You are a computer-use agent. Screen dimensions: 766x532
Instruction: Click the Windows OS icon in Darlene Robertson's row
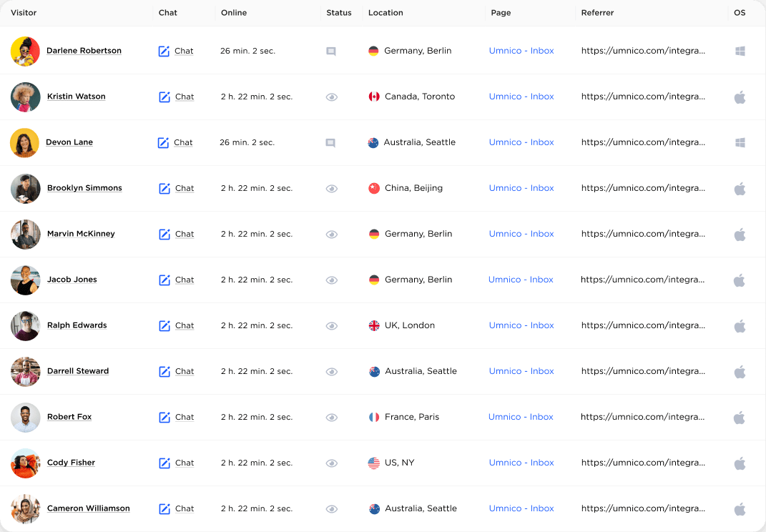click(x=740, y=51)
